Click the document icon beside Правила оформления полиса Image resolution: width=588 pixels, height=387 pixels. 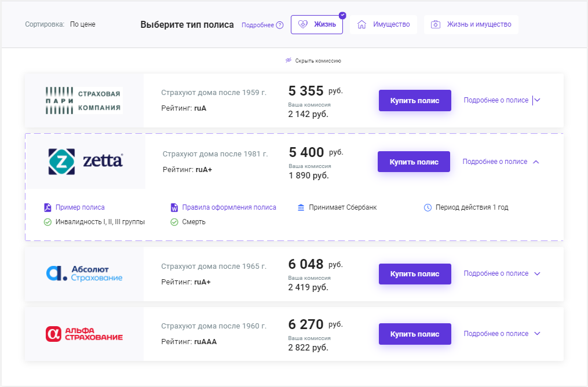tap(174, 207)
